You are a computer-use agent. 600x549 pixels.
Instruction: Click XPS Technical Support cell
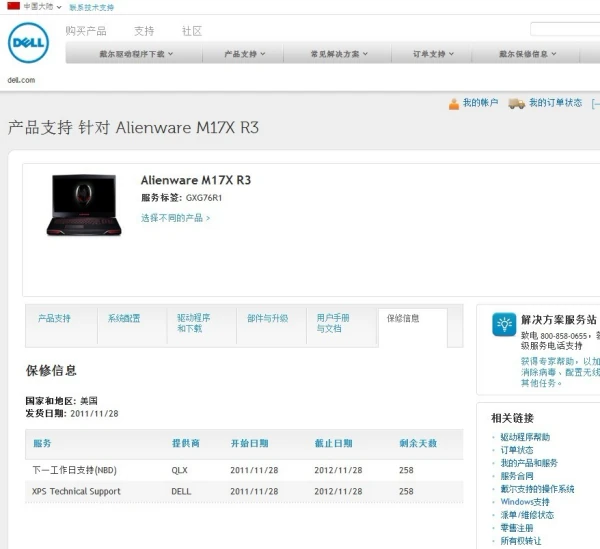pos(76,491)
